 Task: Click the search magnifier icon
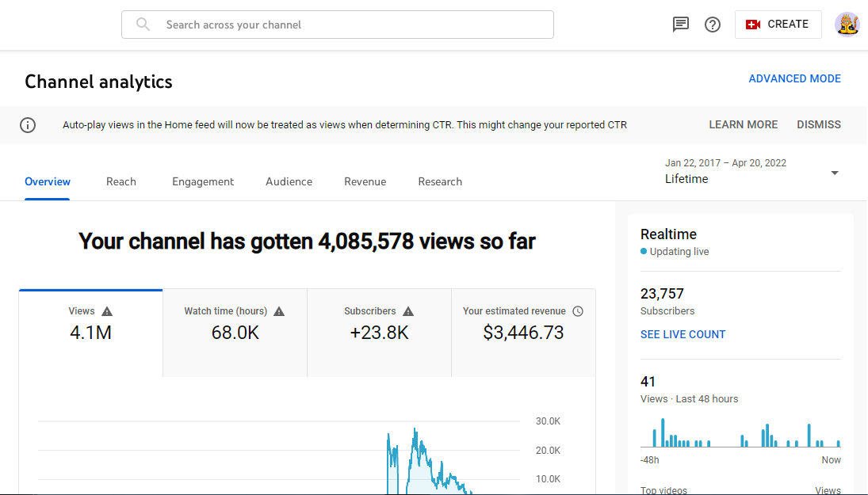coord(143,25)
